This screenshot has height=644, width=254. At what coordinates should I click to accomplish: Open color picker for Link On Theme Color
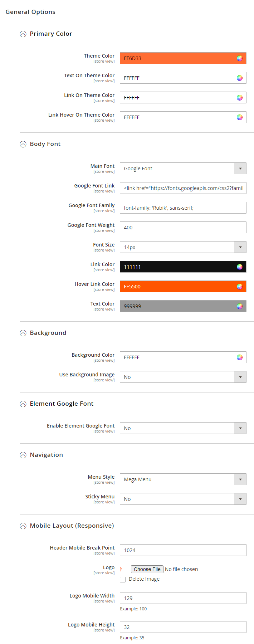coord(240,98)
